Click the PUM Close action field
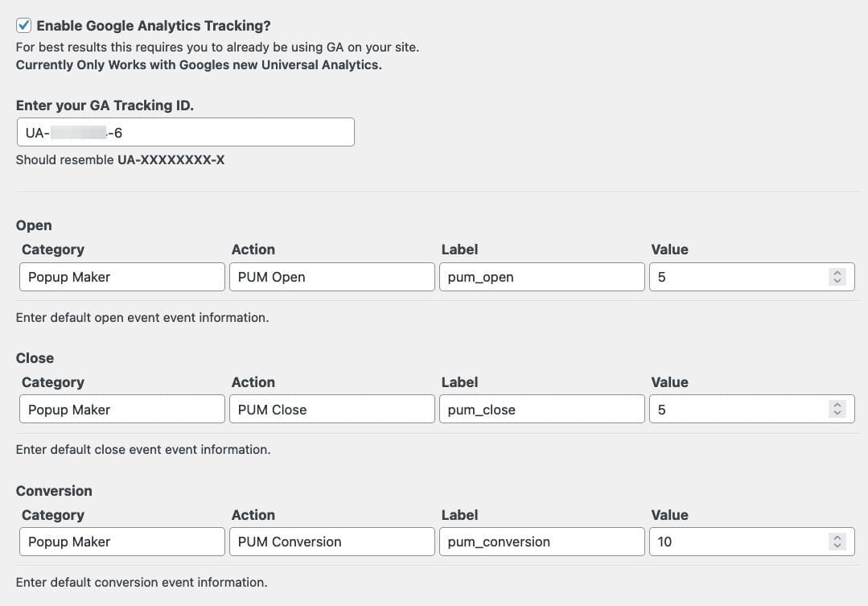 (x=331, y=409)
